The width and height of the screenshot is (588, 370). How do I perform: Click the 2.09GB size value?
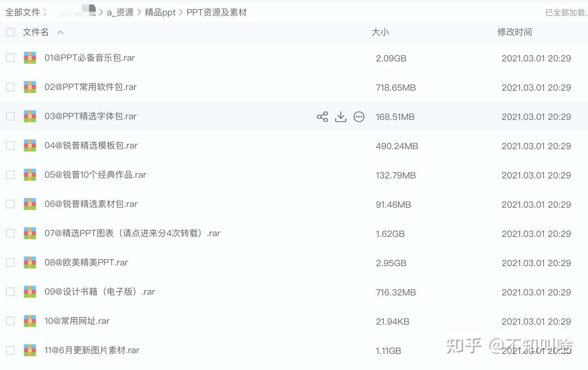tap(391, 58)
